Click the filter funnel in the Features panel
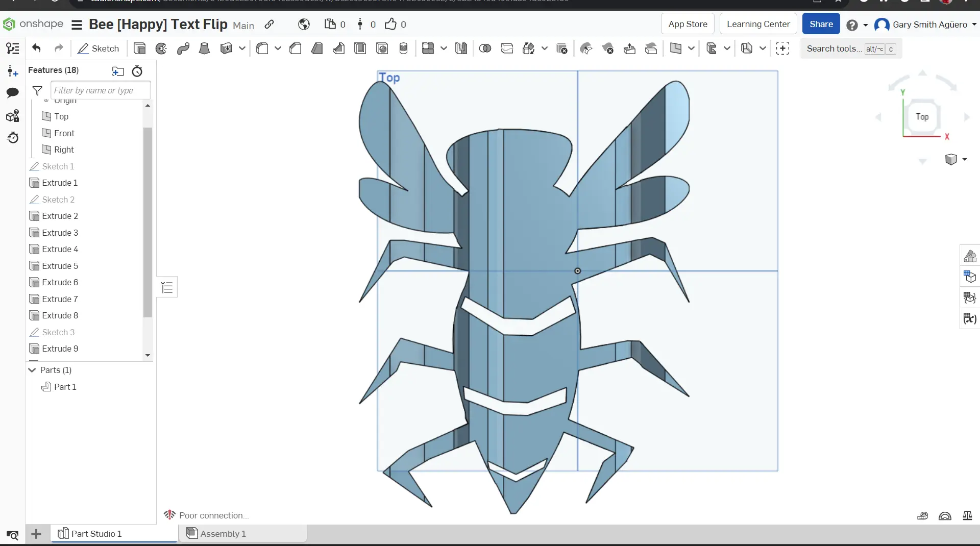 click(37, 90)
